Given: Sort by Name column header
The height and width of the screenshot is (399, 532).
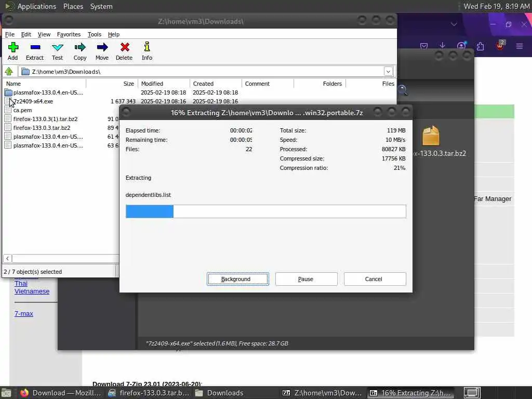Looking at the screenshot, I should [44, 84].
